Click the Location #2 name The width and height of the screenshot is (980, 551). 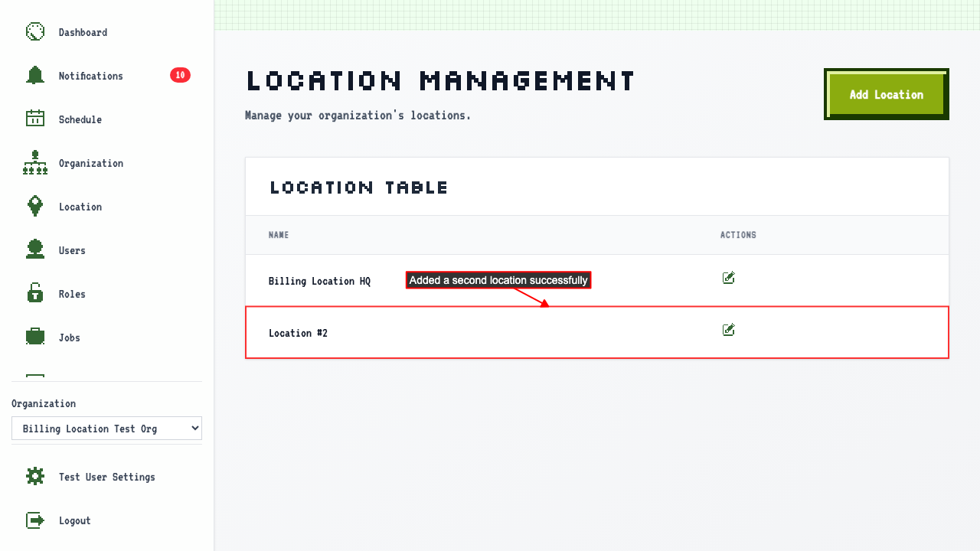298,333
